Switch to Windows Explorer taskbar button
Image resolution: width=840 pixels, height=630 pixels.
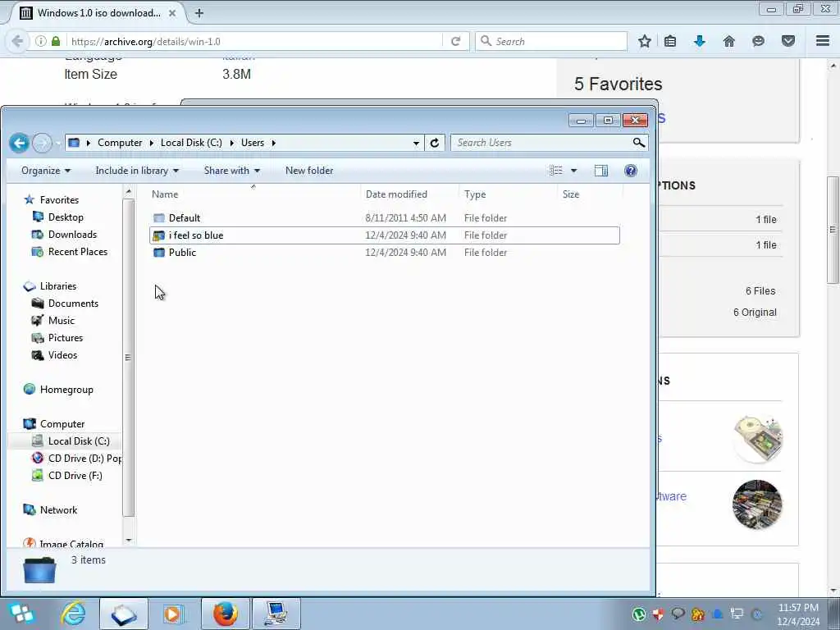[x=124, y=614]
